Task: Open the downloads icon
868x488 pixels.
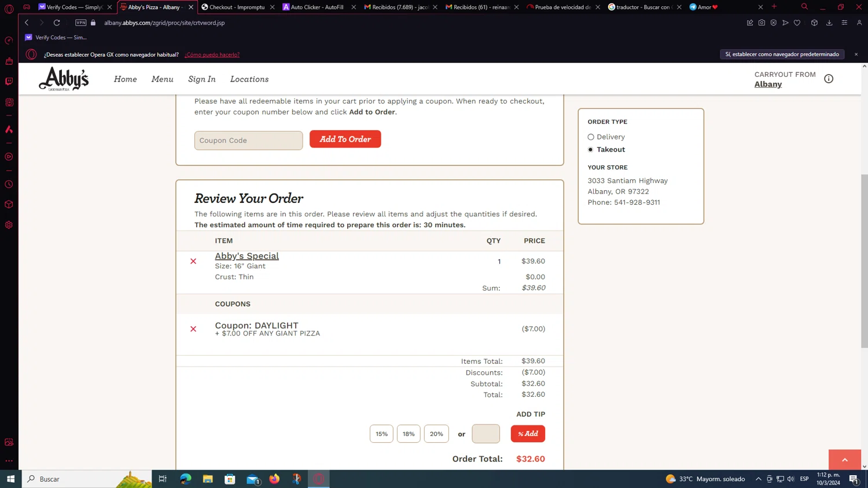Action: [x=829, y=23]
